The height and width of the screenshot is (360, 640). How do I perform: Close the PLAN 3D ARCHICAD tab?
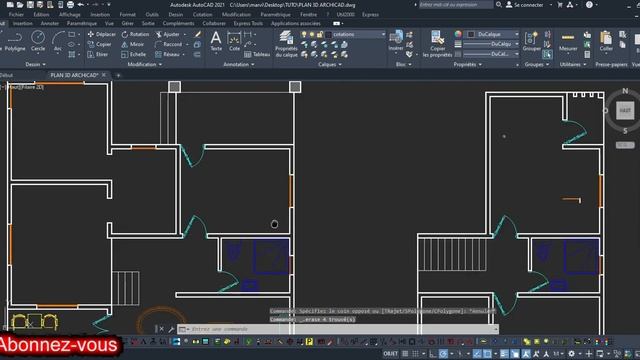tap(104, 75)
